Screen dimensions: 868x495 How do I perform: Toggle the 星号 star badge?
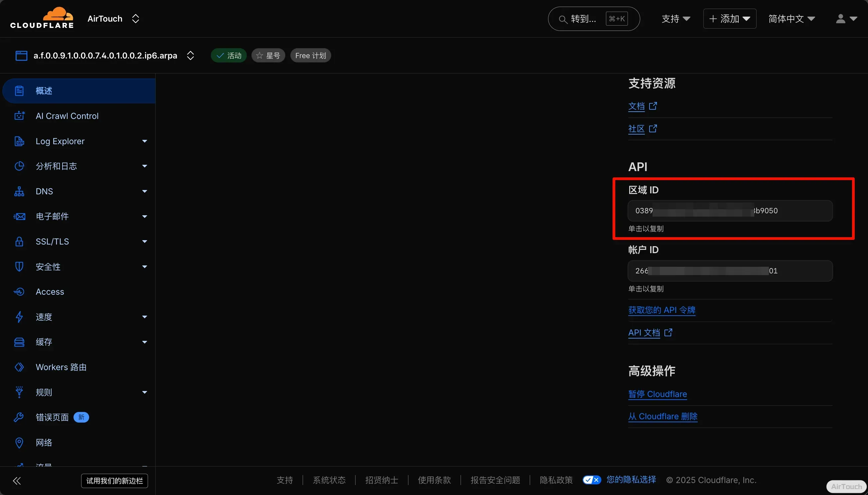click(268, 55)
